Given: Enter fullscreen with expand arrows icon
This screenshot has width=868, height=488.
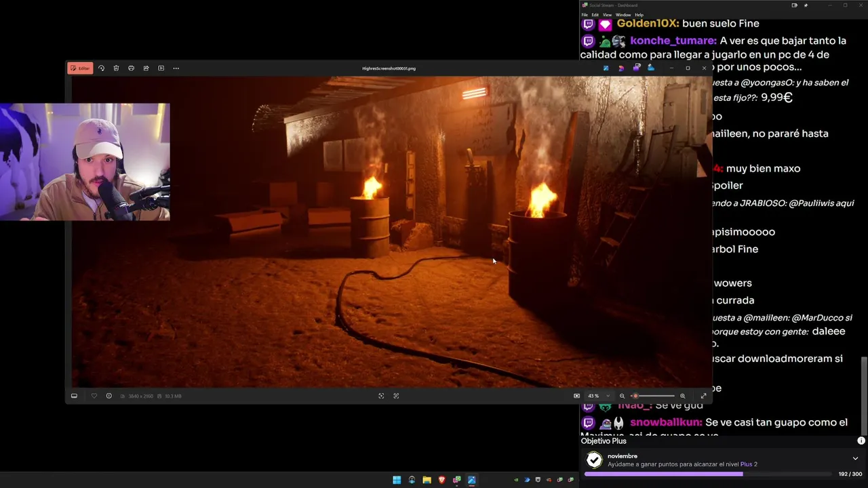Looking at the screenshot, I should (703, 396).
